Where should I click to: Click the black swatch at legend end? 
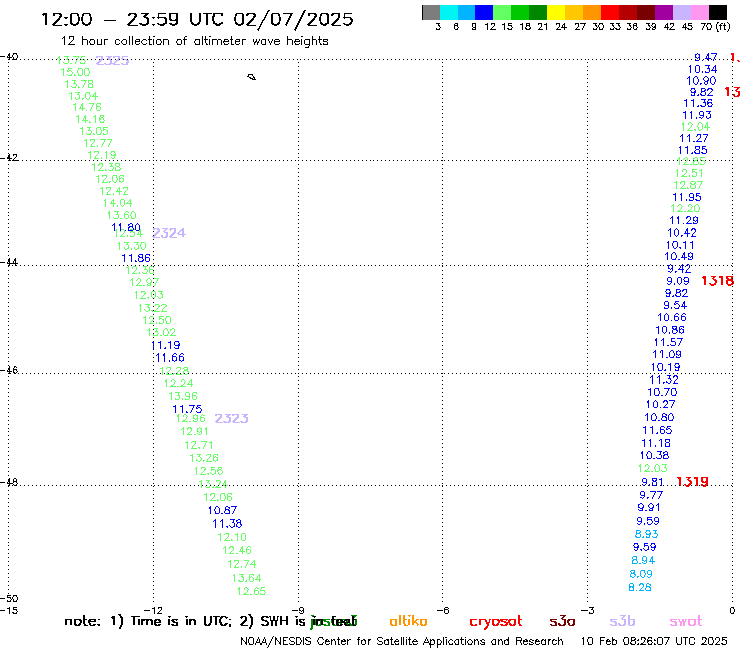[718, 12]
